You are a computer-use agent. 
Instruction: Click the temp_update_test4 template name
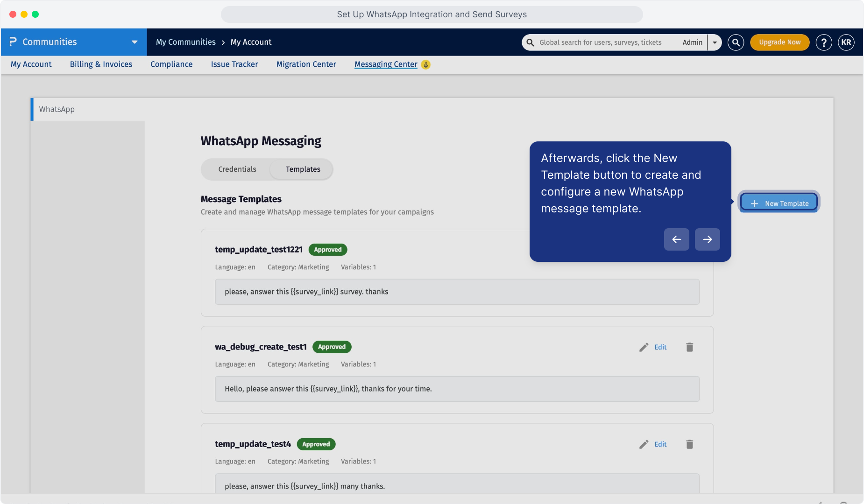253,444
